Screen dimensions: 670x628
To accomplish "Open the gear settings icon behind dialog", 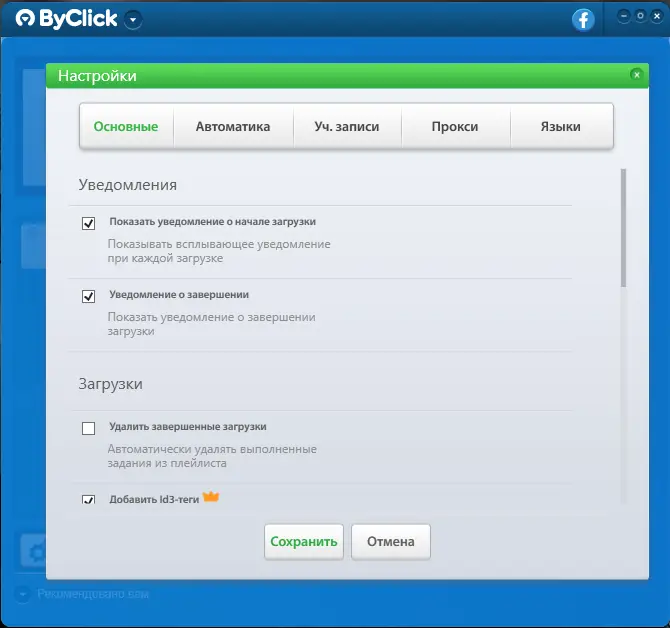I will point(36,552).
